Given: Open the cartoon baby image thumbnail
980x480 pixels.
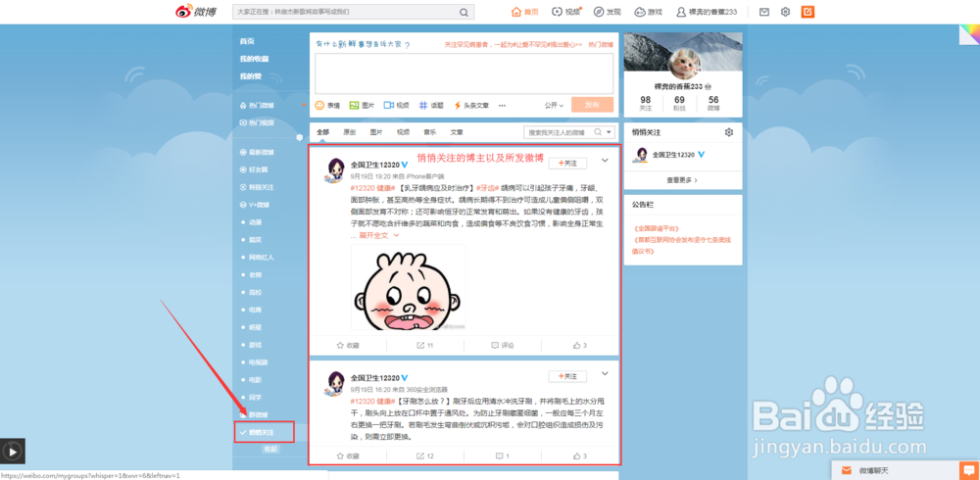Looking at the screenshot, I should coord(408,287).
